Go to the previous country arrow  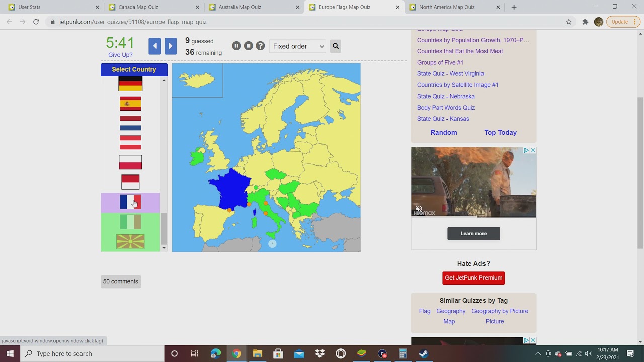click(154, 46)
